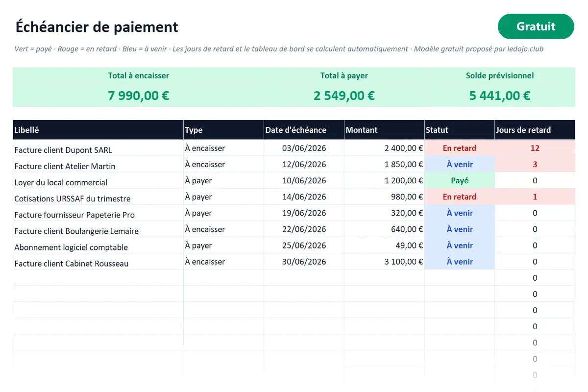Click the Facture client Boulangerie Lemaire cell
The image size is (588, 392).
tap(98, 229)
